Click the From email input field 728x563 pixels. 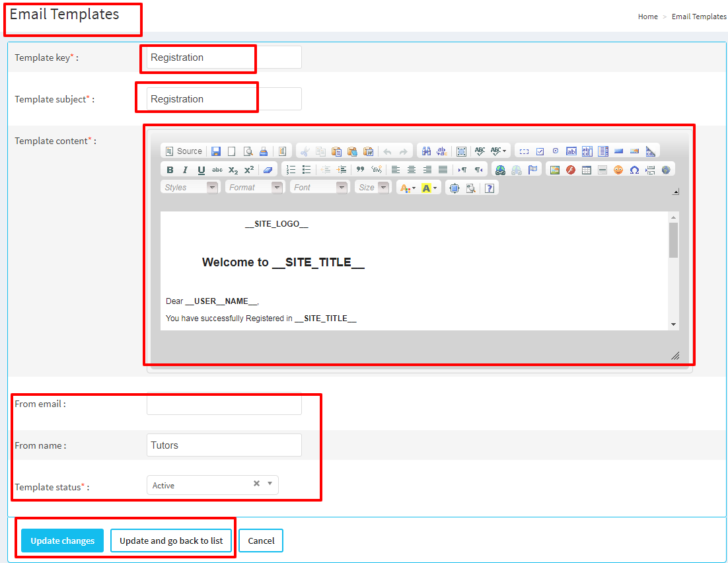224,404
